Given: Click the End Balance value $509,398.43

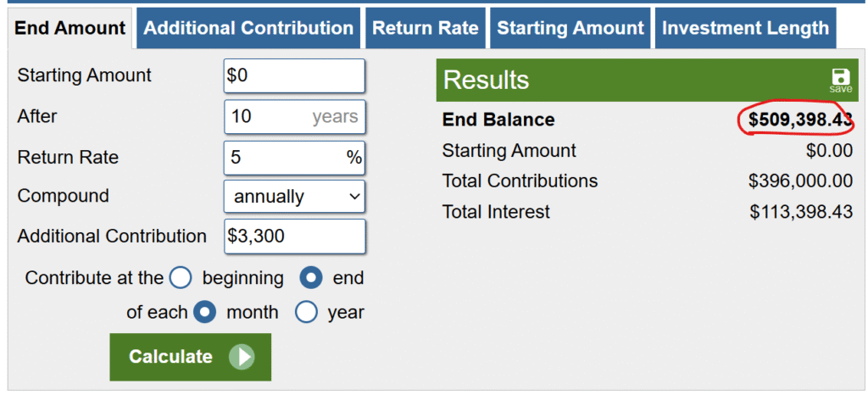Looking at the screenshot, I should tap(799, 120).
